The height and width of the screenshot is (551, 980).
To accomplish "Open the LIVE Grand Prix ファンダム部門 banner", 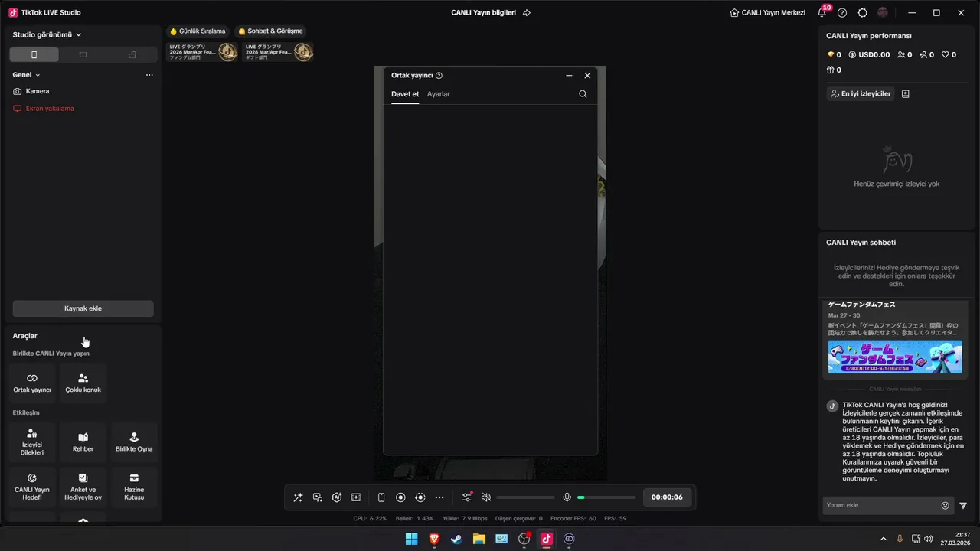I will coord(203,51).
